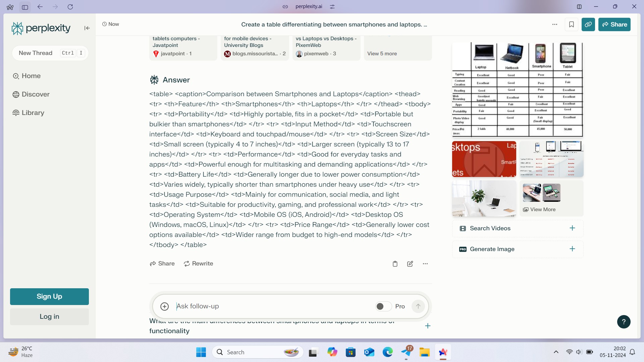
Task: Click the perplexity.ai address bar
Action: tap(309, 7)
